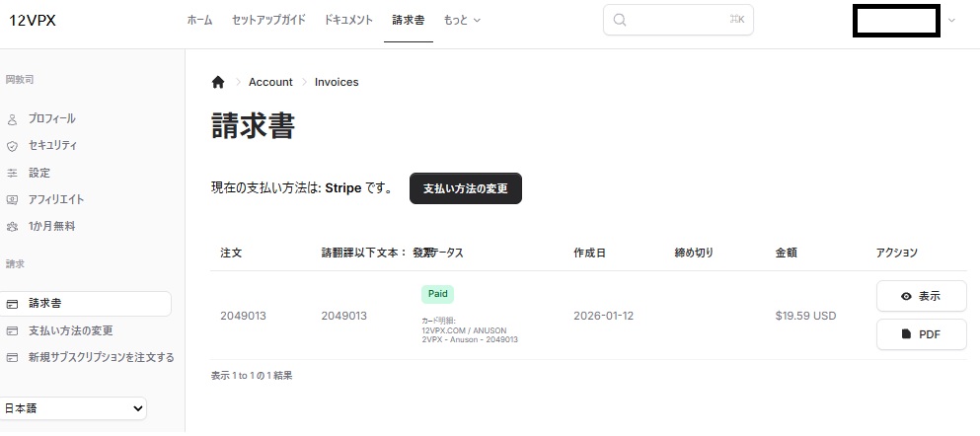Click the card icon beside 請求書 in sidebar
This screenshot has height=436, width=980.
13,304
